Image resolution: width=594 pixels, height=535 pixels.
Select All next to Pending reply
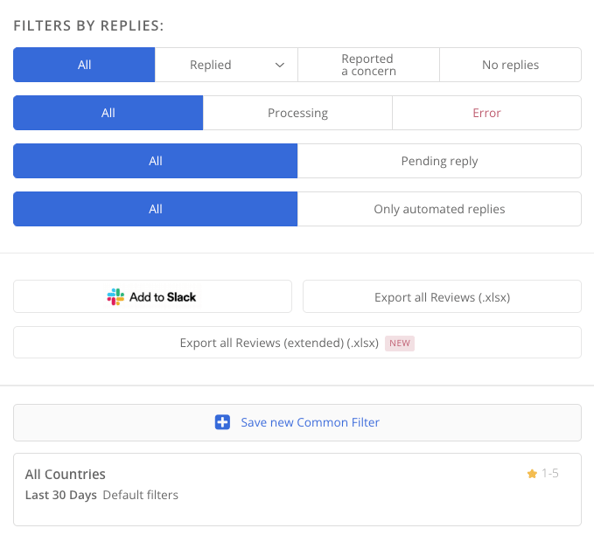pos(155,161)
